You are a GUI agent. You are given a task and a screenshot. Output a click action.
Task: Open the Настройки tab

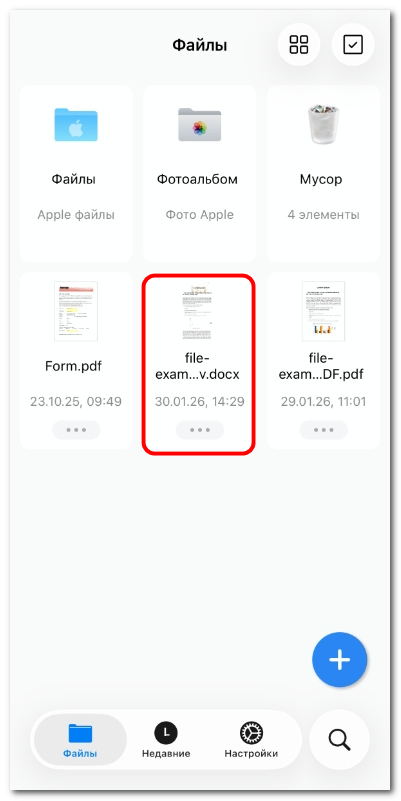point(251,739)
